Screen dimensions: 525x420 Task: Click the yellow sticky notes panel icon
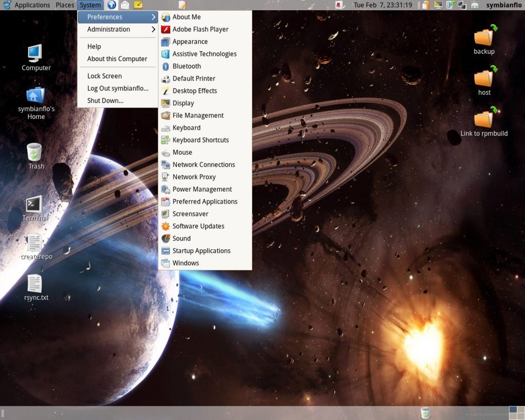(138, 5)
